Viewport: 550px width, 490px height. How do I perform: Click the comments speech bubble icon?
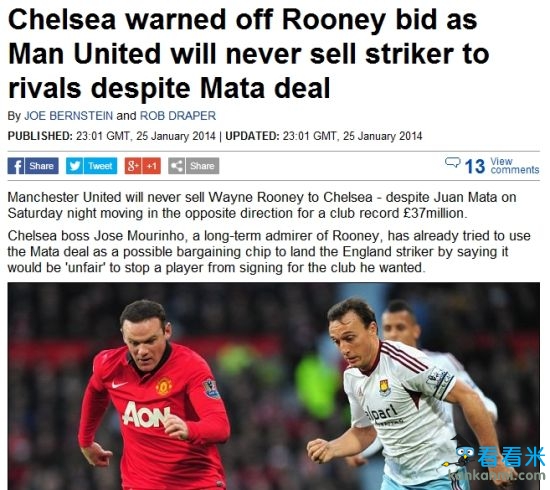pos(452,162)
